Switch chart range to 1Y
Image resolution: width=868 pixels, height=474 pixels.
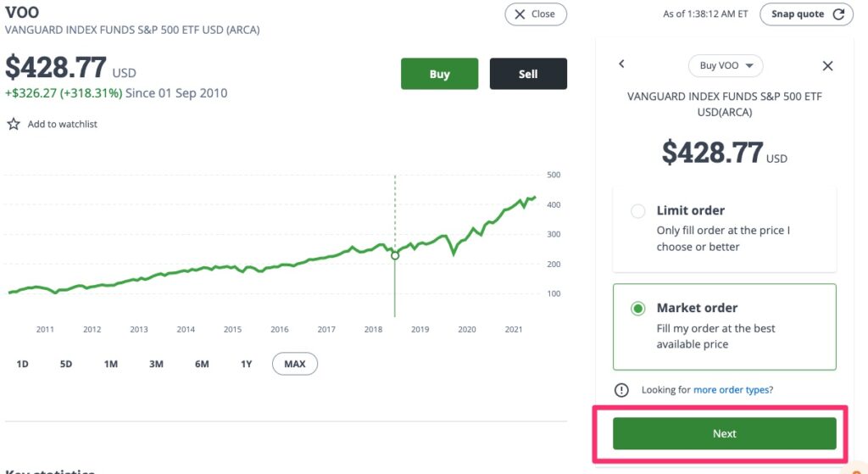(x=246, y=364)
